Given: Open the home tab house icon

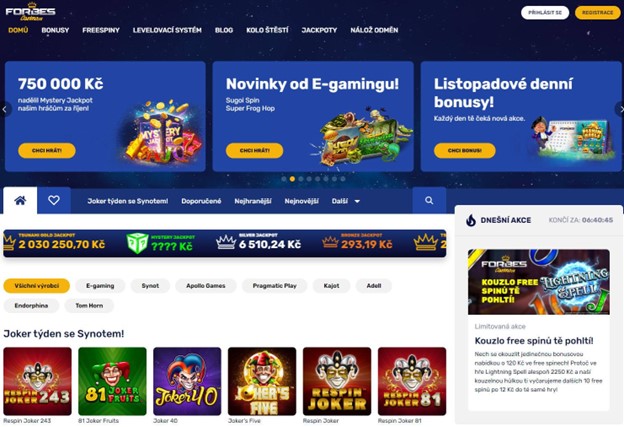Looking at the screenshot, I should [x=20, y=200].
